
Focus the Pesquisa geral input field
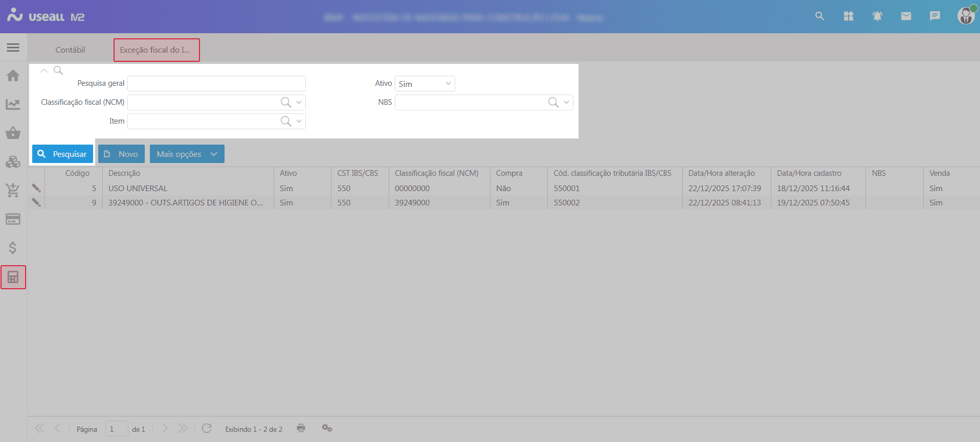(x=216, y=83)
